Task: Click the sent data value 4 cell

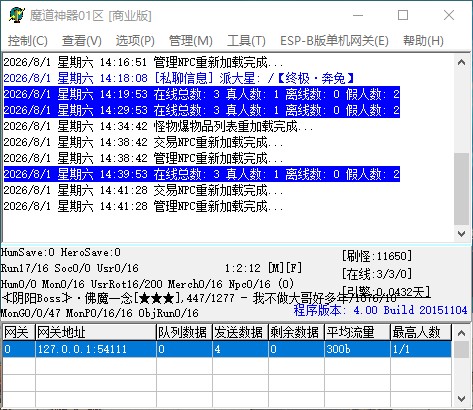Action: 240,349
